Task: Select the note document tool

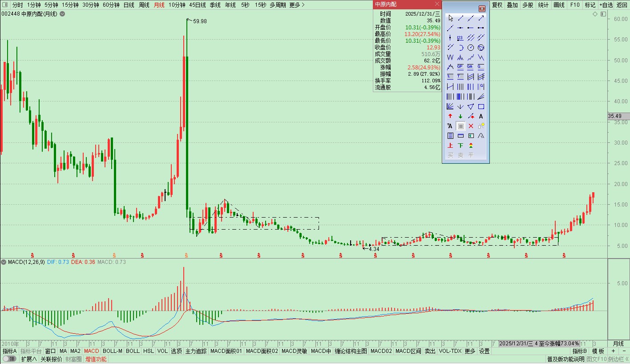Action: coord(450,136)
